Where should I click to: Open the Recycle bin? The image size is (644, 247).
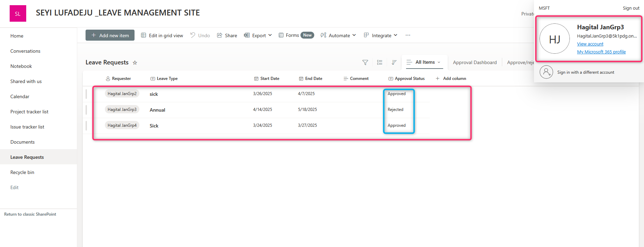pos(22,172)
